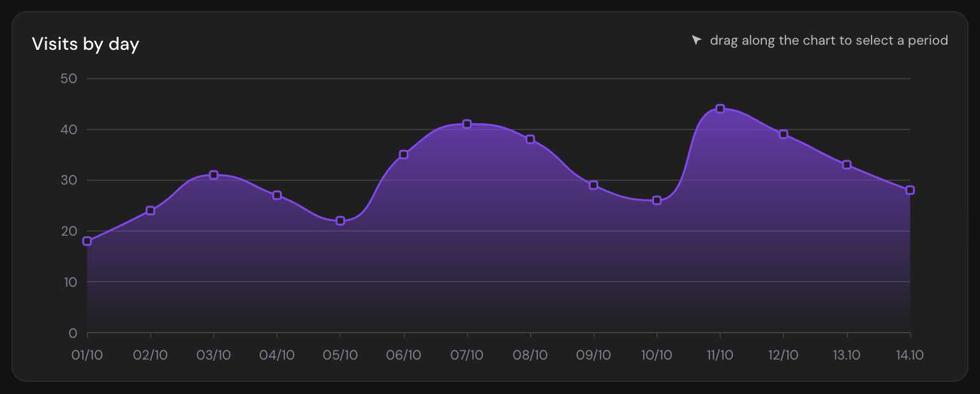The image size is (980, 394).
Task: Click the y-axis value 10
Action: tap(70, 282)
